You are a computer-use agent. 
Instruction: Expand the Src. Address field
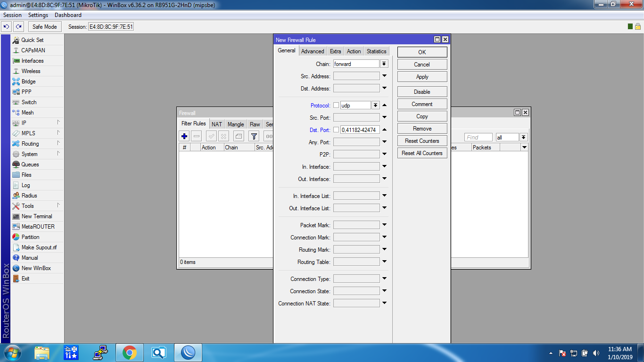tap(384, 76)
